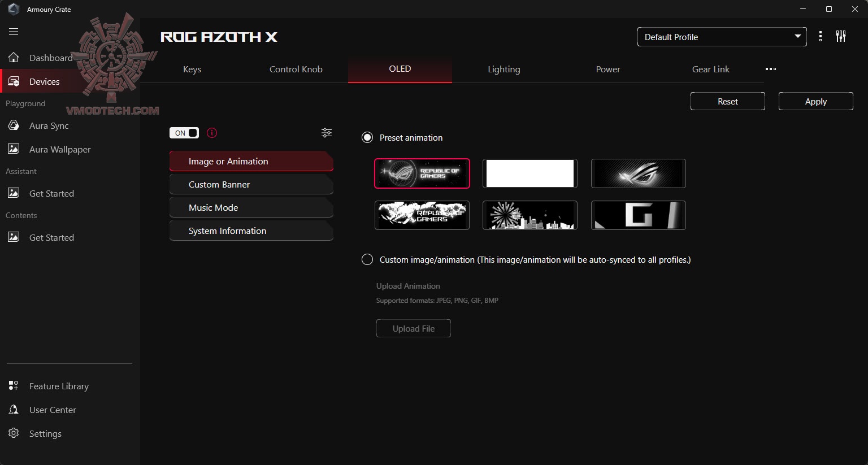Click the Upload File button
The width and height of the screenshot is (868, 465).
(414, 328)
